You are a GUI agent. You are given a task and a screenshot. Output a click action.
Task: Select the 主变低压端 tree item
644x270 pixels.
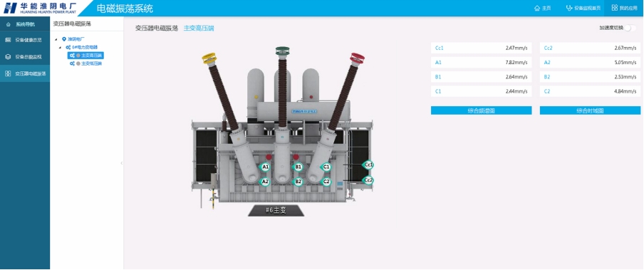85,63
